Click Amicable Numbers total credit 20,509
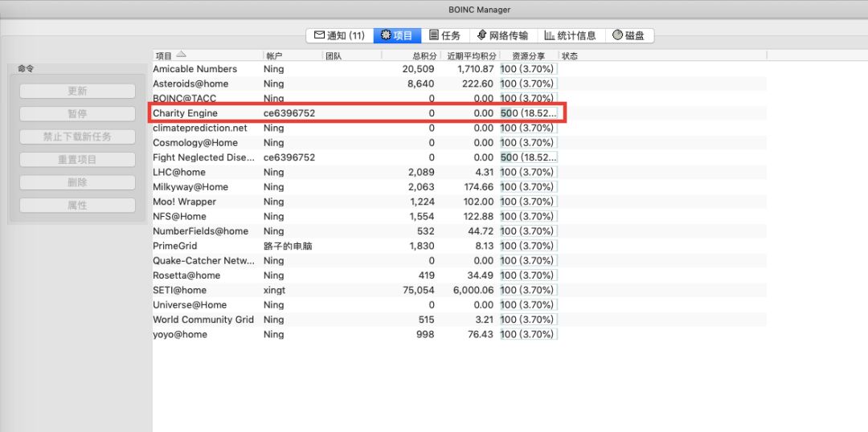The height and width of the screenshot is (432, 868). point(419,69)
